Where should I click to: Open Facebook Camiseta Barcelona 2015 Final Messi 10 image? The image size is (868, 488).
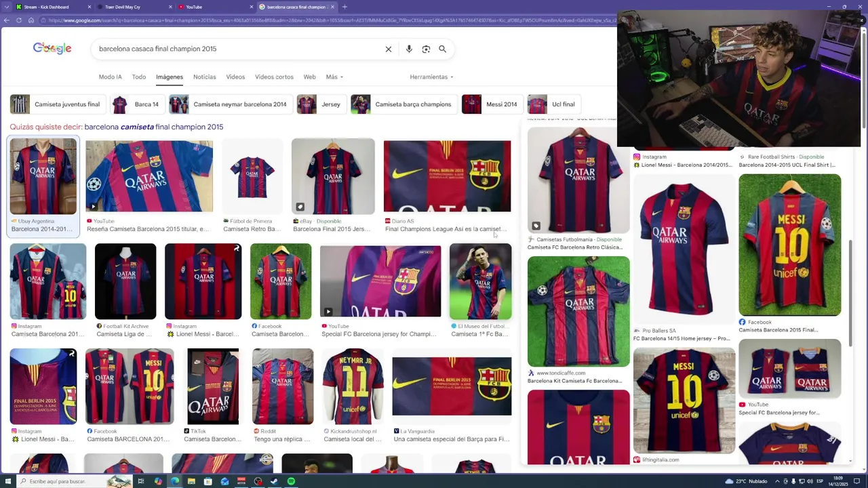pos(790,245)
